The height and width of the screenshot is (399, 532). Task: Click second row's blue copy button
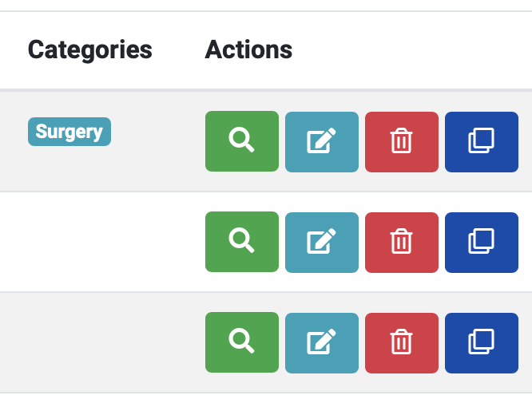(482, 243)
